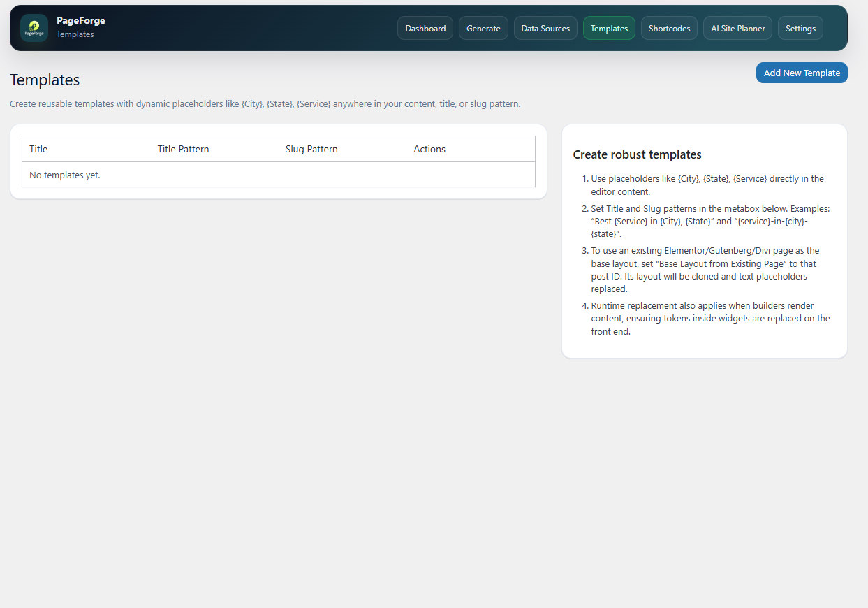Click the Title column header

click(x=38, y=149)
